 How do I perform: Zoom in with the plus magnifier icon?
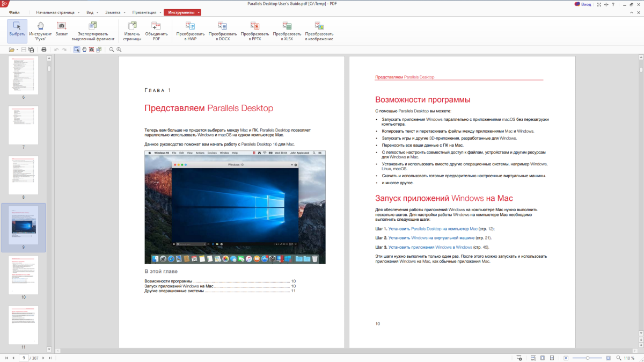[x=119, y=49]
